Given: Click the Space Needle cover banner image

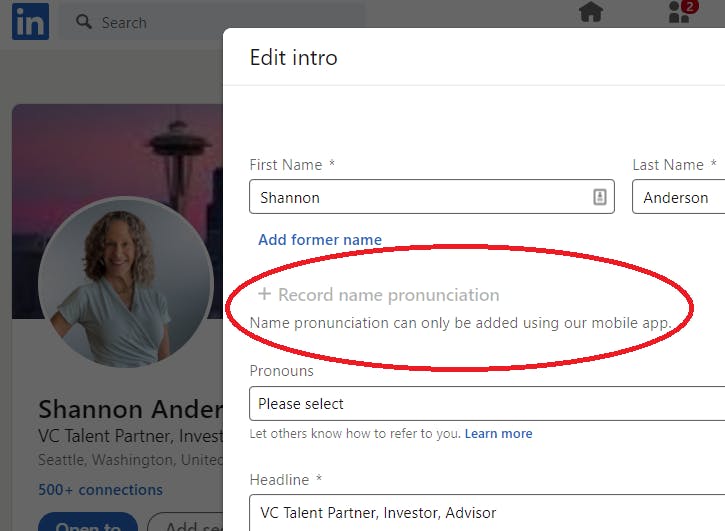Looking at the screenshot, I should tap(117, 153).
